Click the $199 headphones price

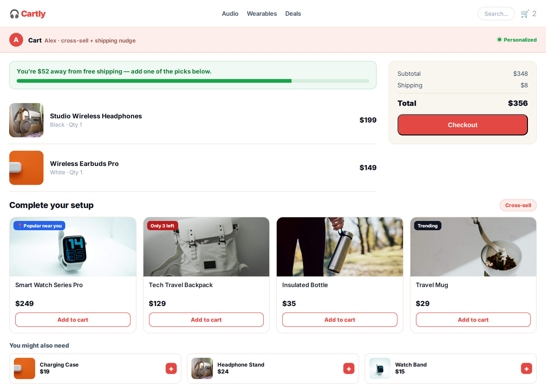(368, 120)
